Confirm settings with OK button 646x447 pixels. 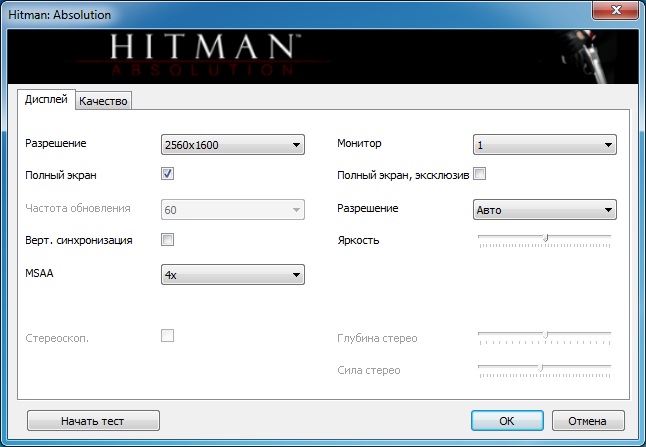(507, 421)
